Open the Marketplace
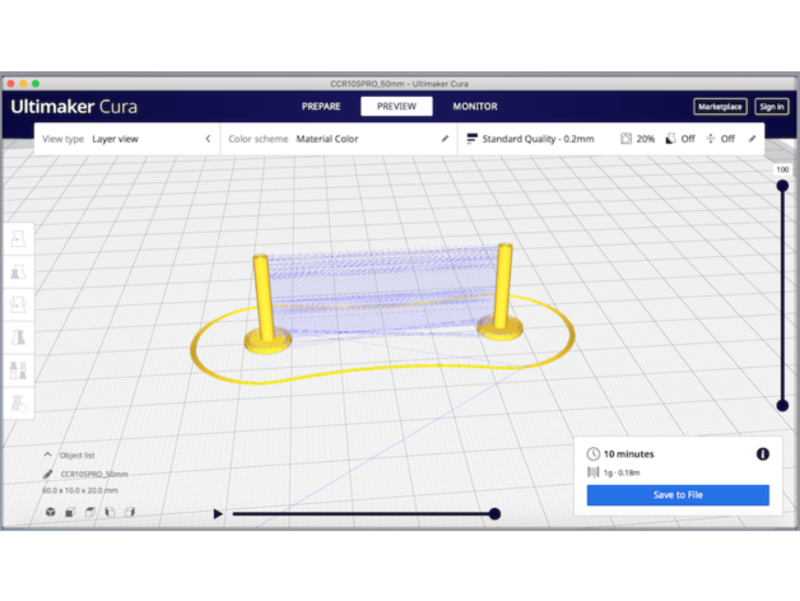 click(x=719, y=106)
